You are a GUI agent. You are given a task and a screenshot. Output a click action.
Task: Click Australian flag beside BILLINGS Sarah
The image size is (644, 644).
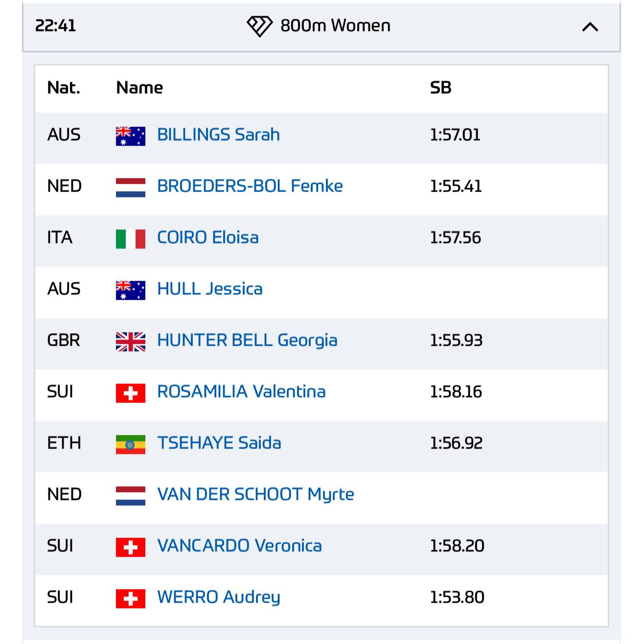point(131,136)
